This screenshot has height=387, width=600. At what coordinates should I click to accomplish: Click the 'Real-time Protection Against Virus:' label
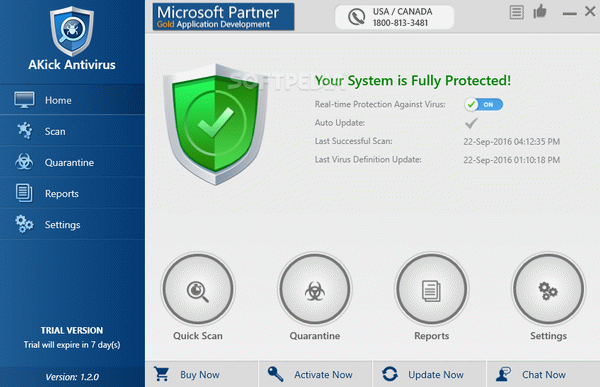coord(380,104)
